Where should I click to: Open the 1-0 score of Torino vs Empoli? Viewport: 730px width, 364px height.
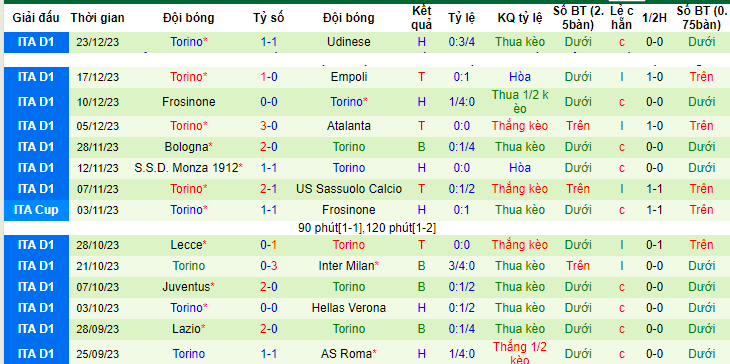(x=269, y=77)
